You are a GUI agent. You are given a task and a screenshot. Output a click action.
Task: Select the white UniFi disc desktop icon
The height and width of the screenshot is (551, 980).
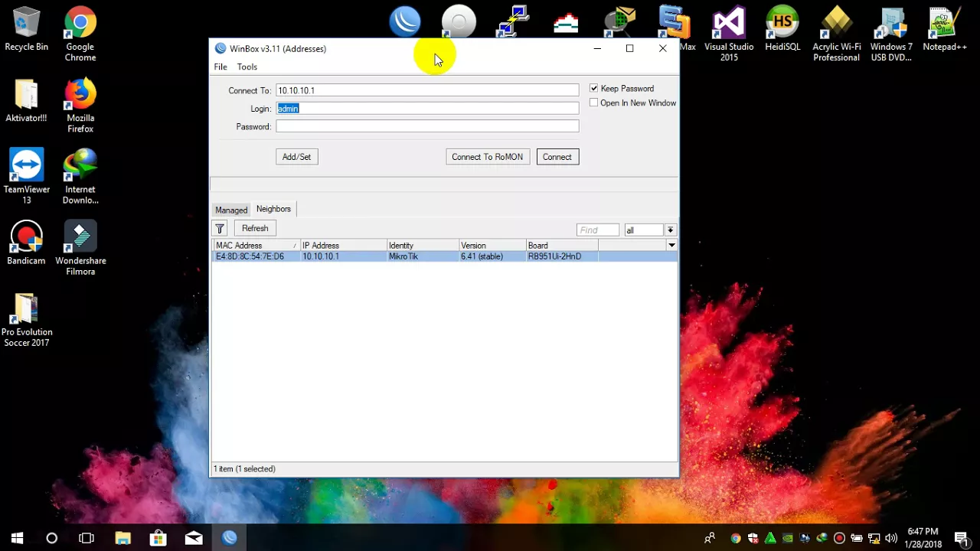click(459, 21)
